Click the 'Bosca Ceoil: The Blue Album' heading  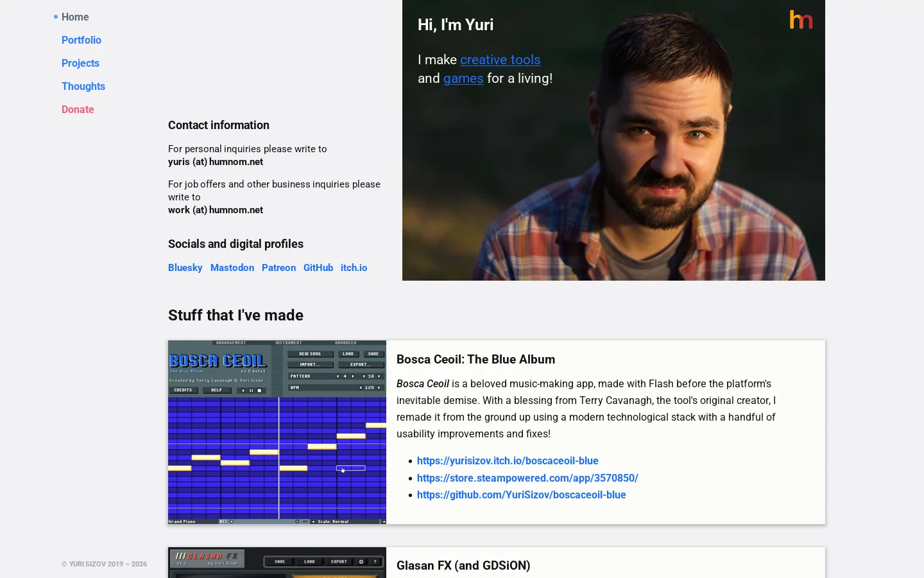click(x=476, y=360)
